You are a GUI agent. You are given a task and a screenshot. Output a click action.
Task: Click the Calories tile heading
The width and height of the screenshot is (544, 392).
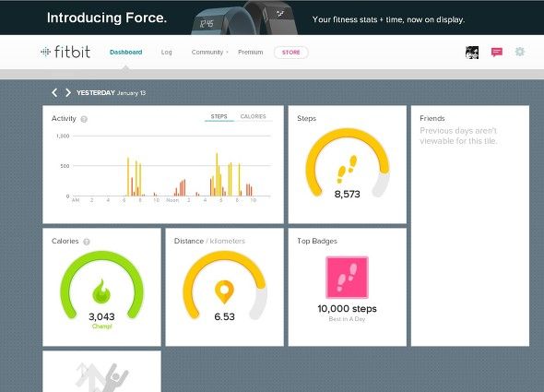click(x=65, y=241)
